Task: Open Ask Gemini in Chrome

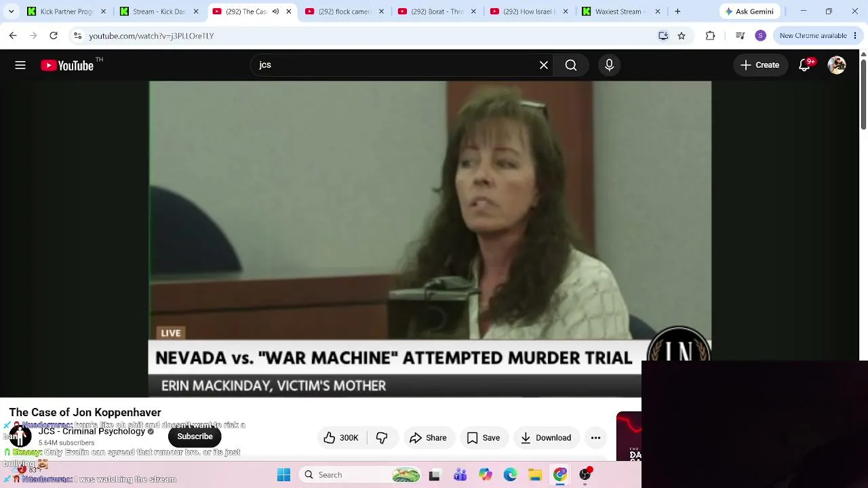Action: tap(749, 12)
